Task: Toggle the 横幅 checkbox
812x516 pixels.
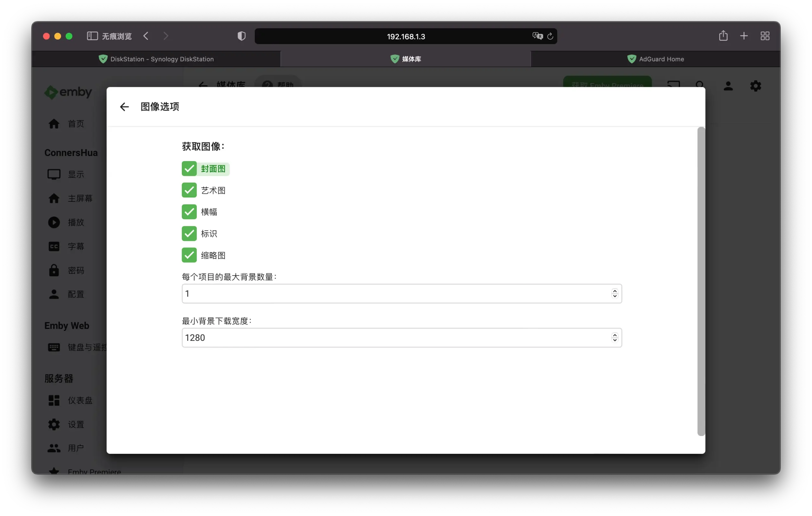Action: click(x=189, y=212)
